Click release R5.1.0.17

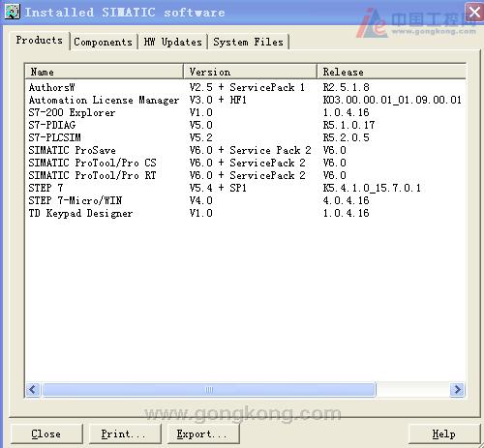click(x=348, y=125)
